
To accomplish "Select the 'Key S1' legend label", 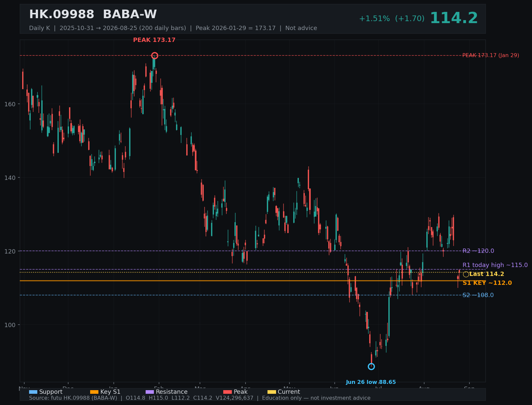I will tap(110, 392).
